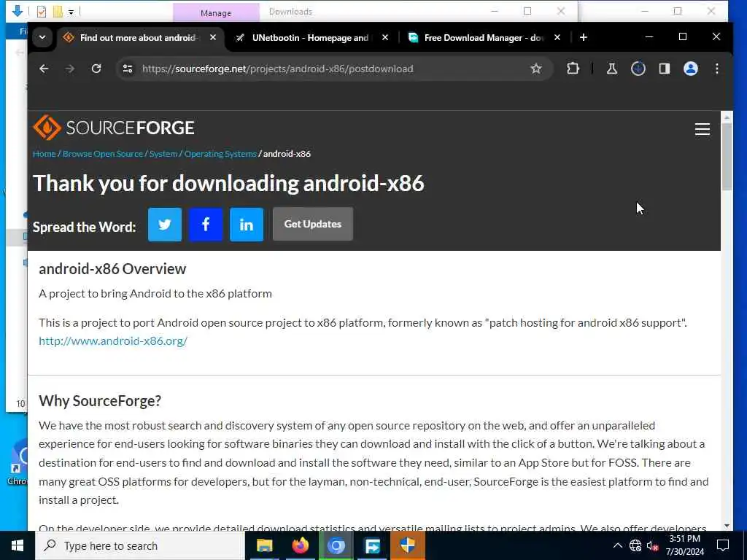Open the shield installer taskbar icon
The width and height of the screenshot is (747, 560).
coord(407,545)
